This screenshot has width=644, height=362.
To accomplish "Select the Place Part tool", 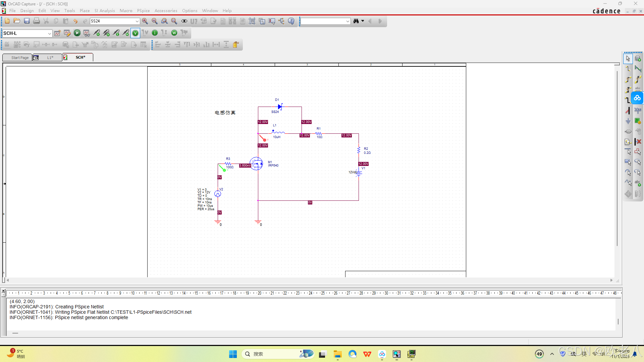I will tap(638, 59).
